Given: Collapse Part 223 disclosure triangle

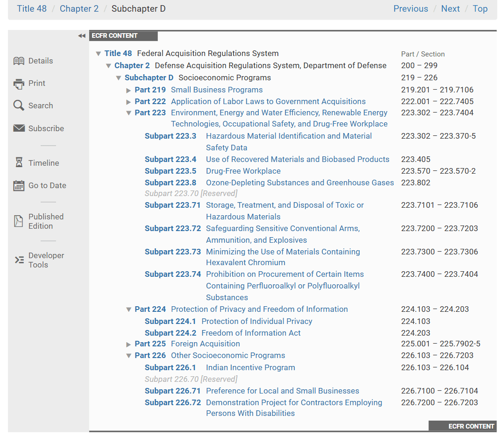Looking at the screenshot, I should 128,113.
